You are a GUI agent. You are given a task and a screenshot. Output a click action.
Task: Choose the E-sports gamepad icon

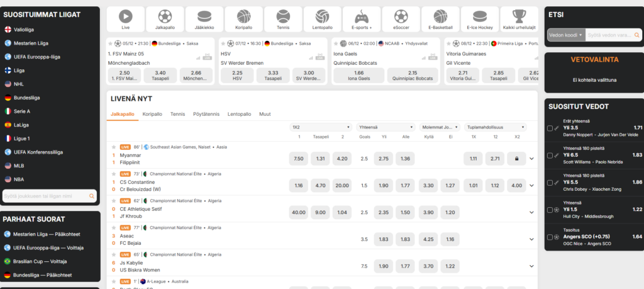(x=362, y=16)
